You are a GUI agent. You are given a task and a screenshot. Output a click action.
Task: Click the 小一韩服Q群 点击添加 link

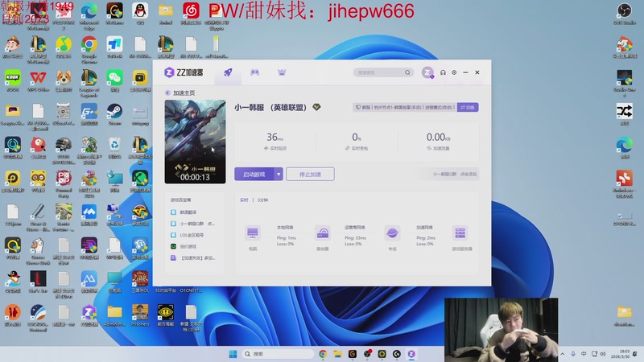coord(454,174)
